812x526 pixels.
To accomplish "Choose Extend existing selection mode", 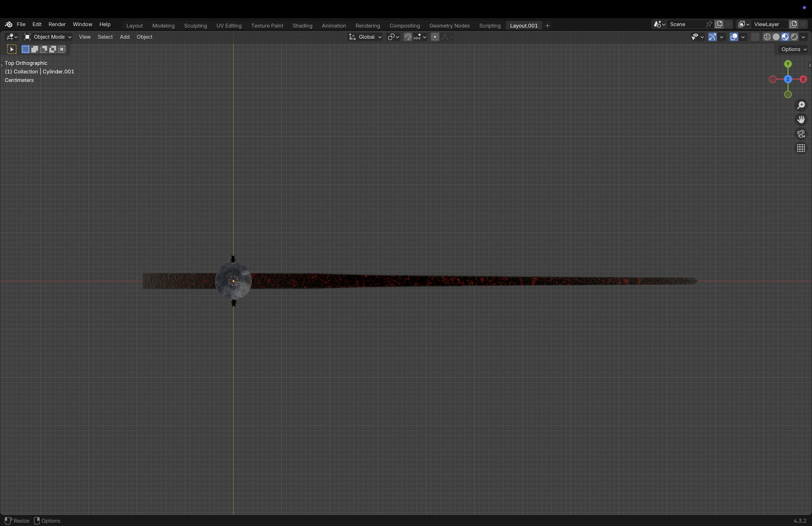I will pyautogui.click(x=34, y=49).
